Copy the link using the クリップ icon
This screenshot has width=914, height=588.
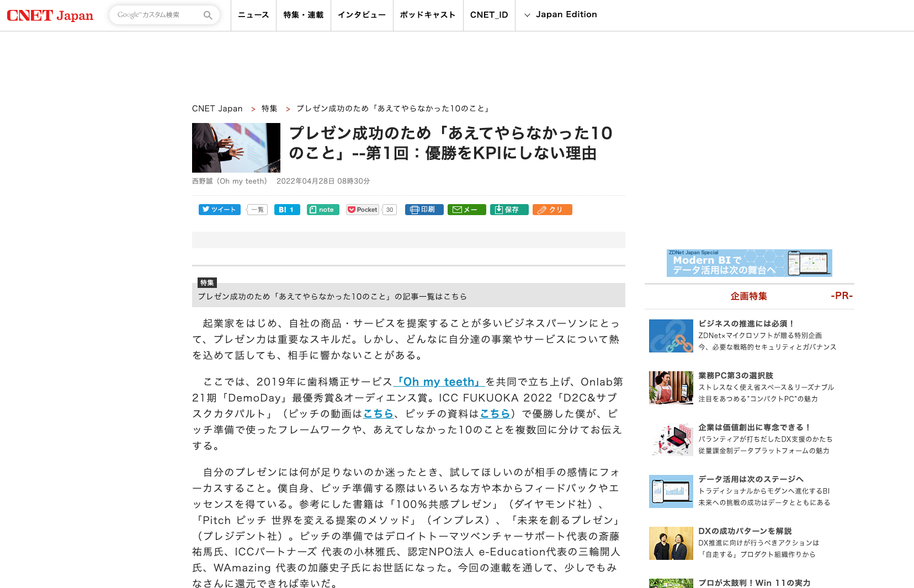click(551, 209)
